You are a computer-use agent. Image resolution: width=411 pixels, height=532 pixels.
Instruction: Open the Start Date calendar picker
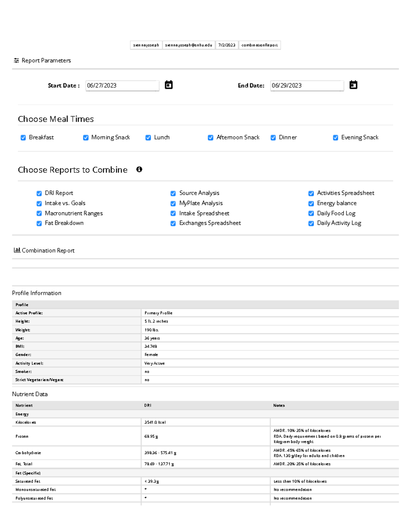point(168,85)
